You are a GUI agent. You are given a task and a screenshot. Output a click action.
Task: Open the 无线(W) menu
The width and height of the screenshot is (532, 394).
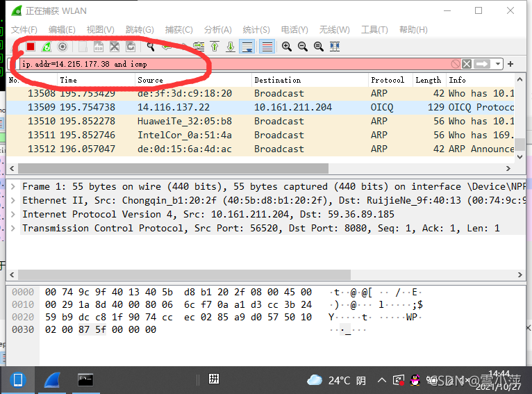334,30
